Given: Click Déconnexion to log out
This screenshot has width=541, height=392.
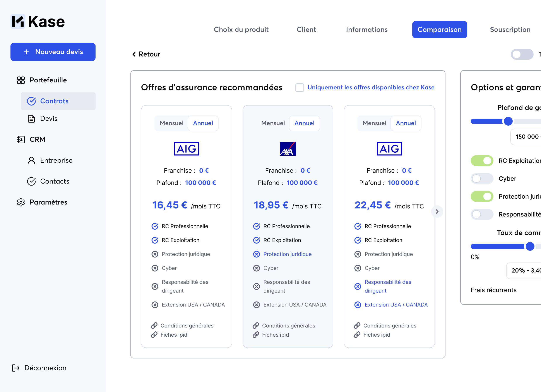Looking at the screenshot, I should pyautogui.click(x=39, y=368).
